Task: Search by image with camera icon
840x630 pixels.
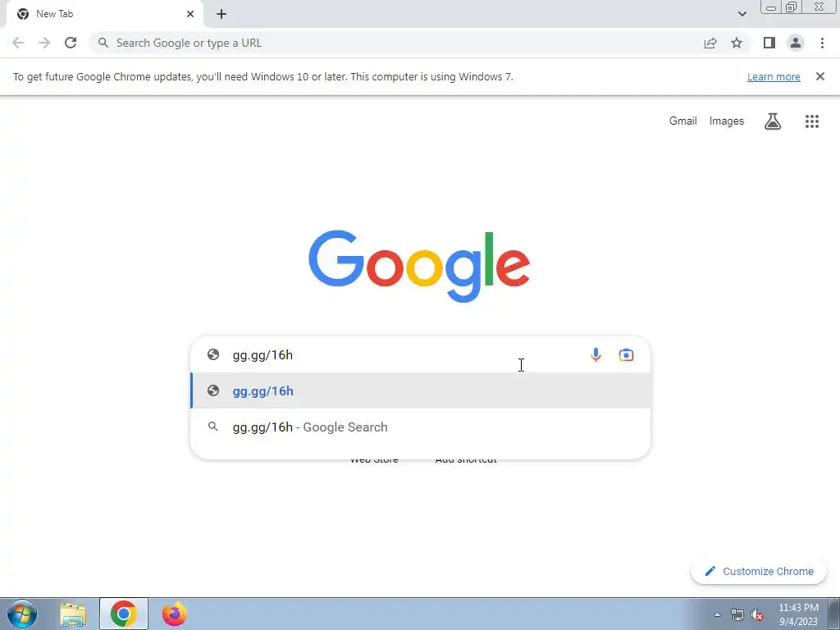Action: (x=626, y=354)
